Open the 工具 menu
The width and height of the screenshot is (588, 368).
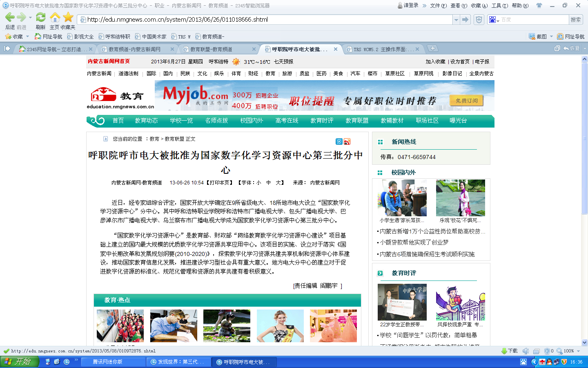[499, 6]
